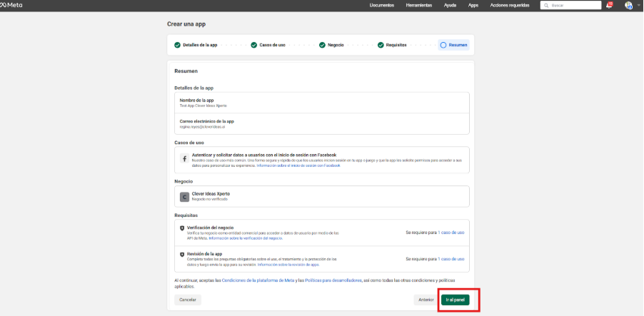This screenshot has height=316, width=644.
Task: Open the notifications bell icon
Action: coord(609,5)
